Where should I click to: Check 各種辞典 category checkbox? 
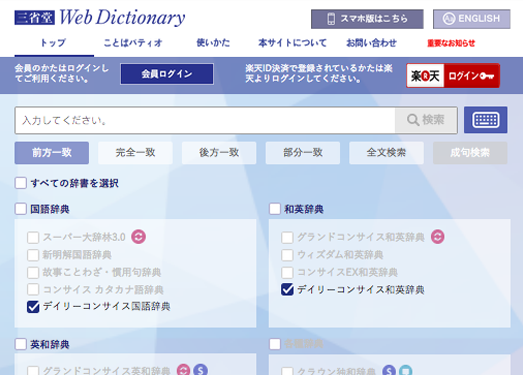click(275, 344)
